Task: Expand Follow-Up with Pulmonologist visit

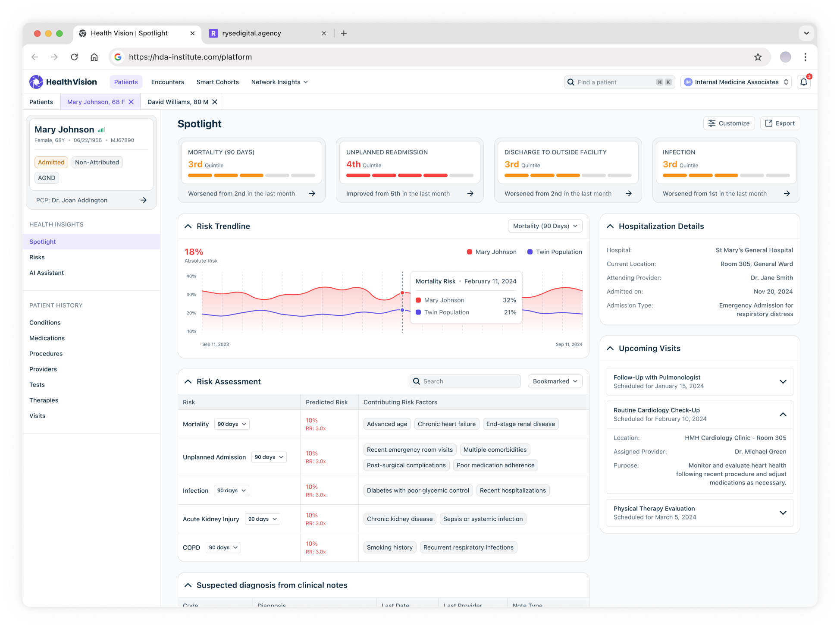Action: coord(783,382)
